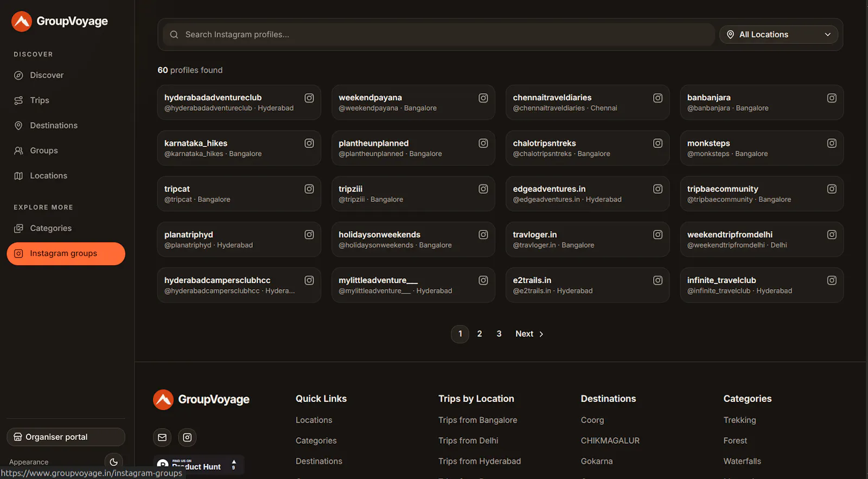This screenshot has height=479, width=868.
Task: Open Instagram icon on infinite_travelclub card
Action: pyautogui.click(x=832, y=280)
